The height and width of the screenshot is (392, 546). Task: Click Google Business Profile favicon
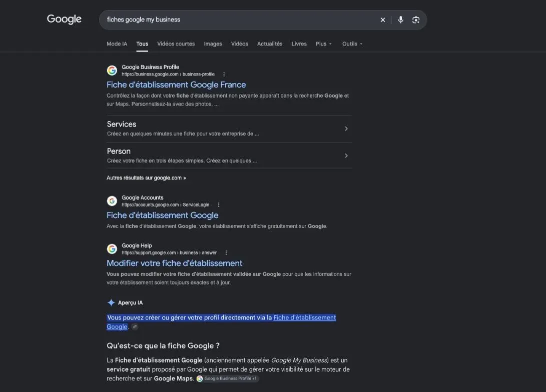coord(112,70)
